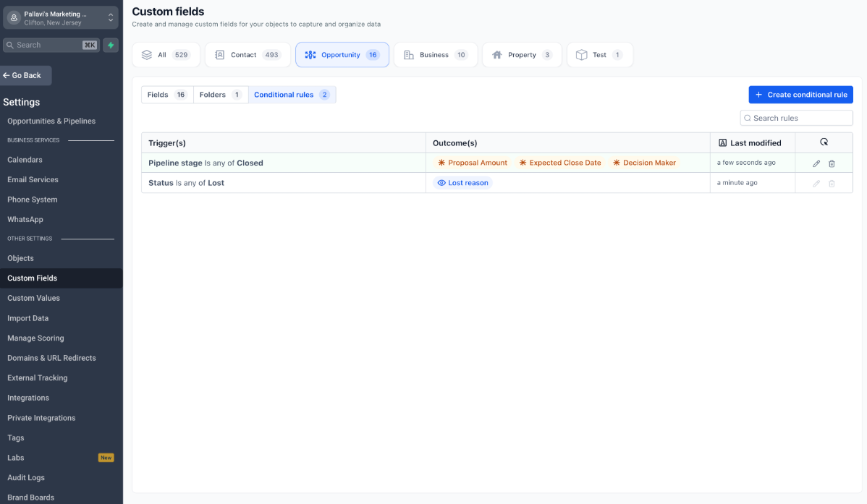Click the Pipeline stage Is any of Closed trigger
The image size is (867, 504).
(206, 163)
